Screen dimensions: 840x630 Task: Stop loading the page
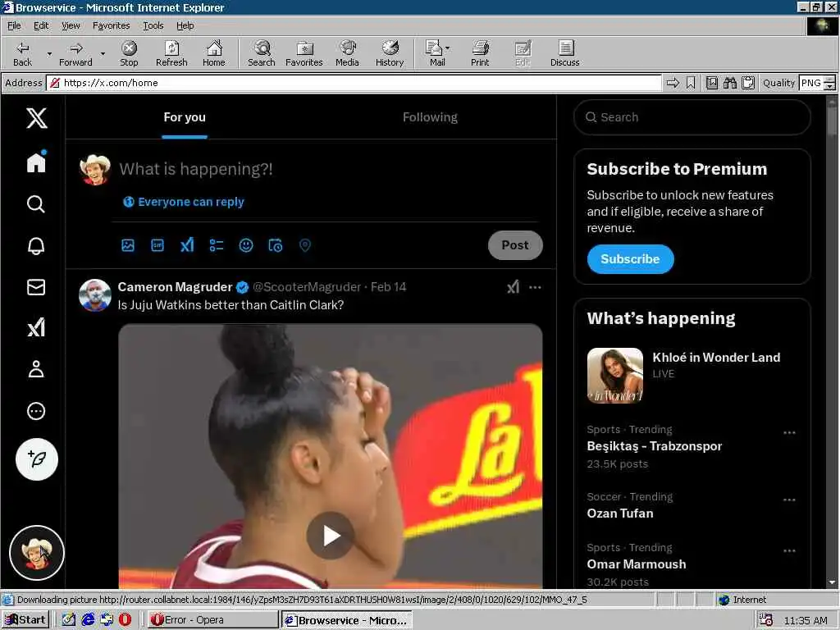coord(129,53)
